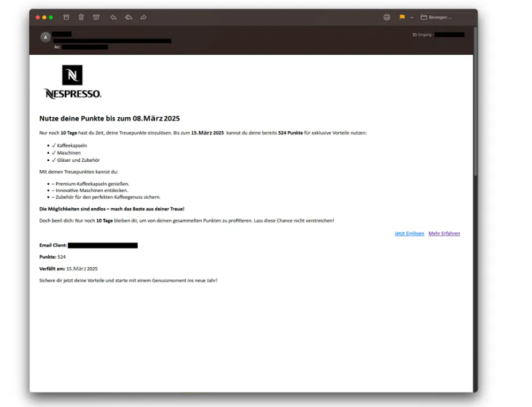Open the Bewegen move-to-folder button
This screenshot has width=532, height=407.
point(436,17)
